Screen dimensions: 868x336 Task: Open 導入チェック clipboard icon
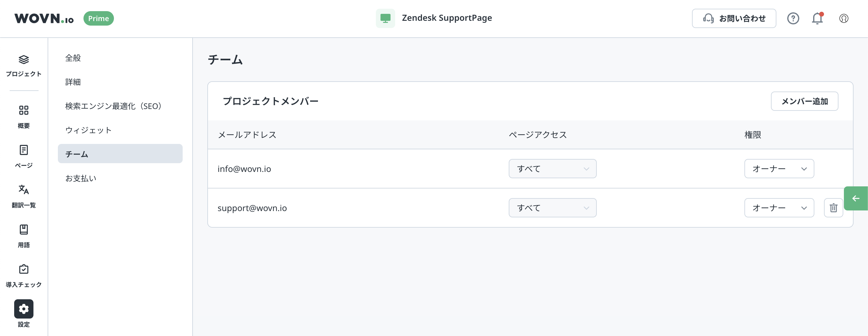point(24,269)
